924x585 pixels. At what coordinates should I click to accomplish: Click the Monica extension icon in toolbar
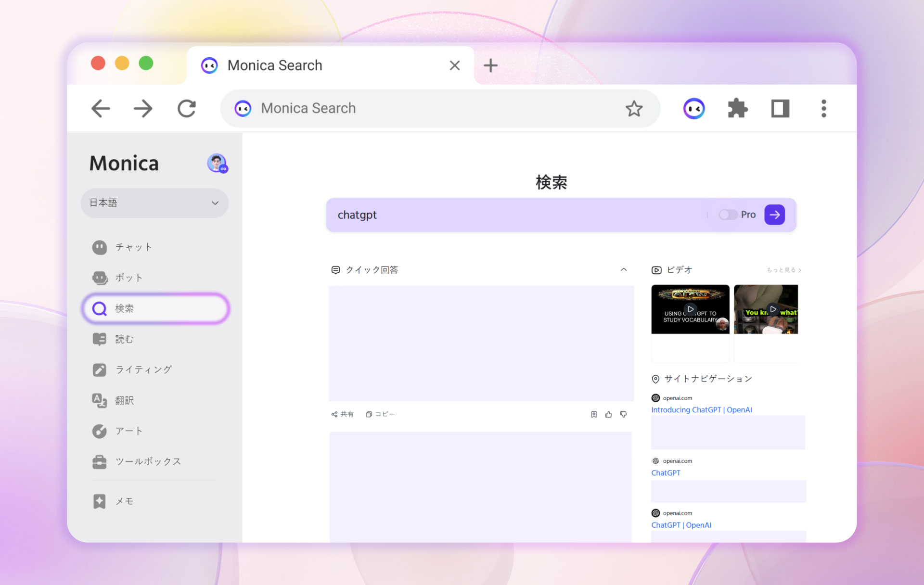click(693, 109)
